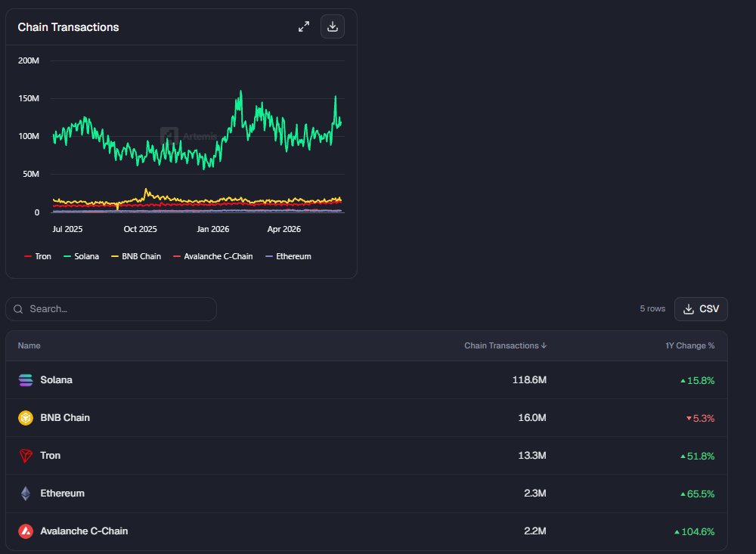The width and height of the screenshot is (756, 554).
Task: Click the search magnifier icon
Action: click(18, 309)
